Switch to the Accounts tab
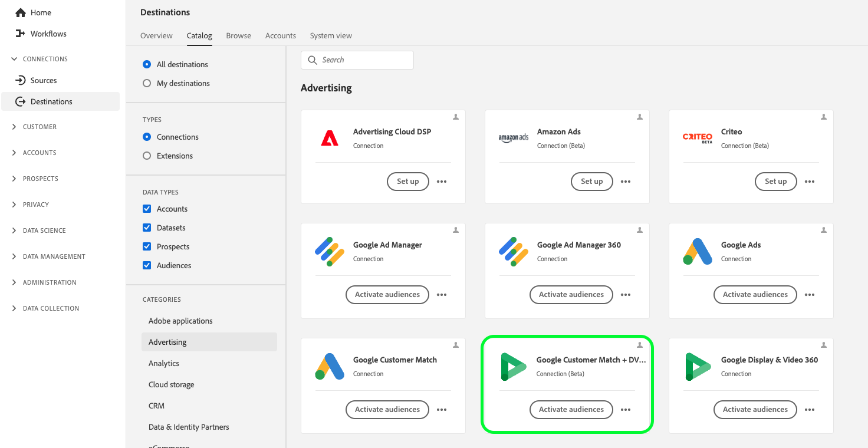 (x=281, y=35)
